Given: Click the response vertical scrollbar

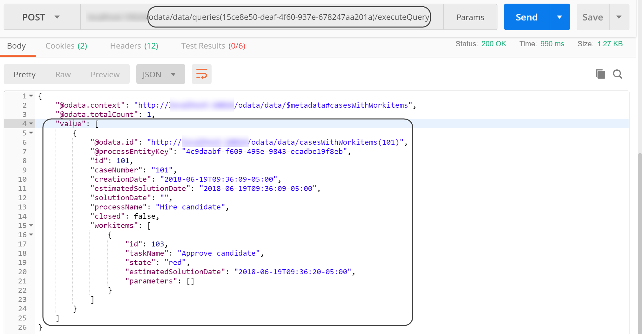Looking at the screenshot, I should tap(640, 243).
